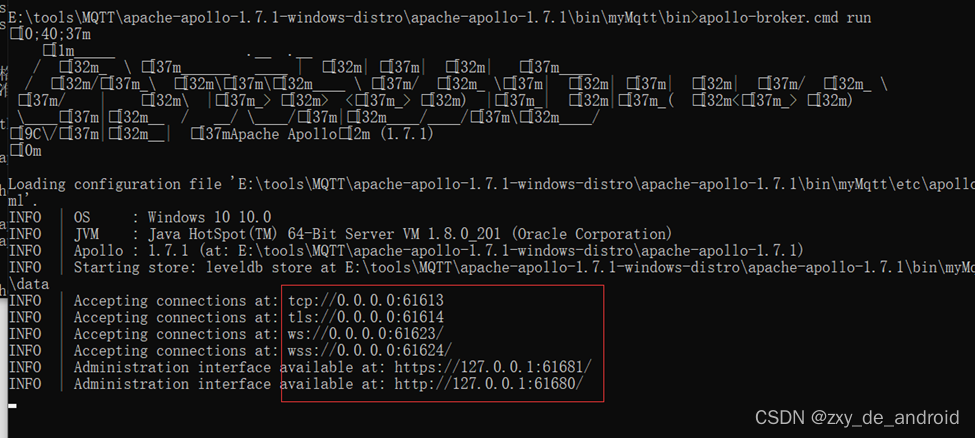
Task: Click the ws://0.0.0.0:61623/ address
Action: 366,334
